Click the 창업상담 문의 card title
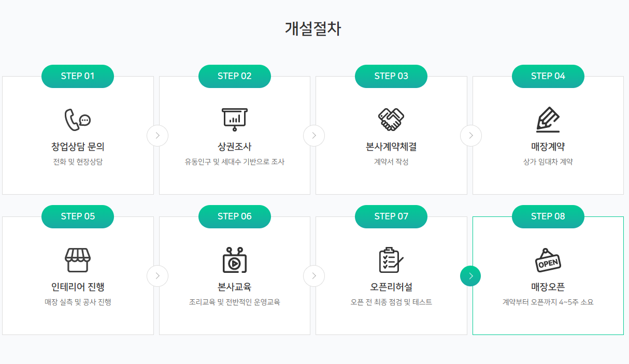The height and width of the screenshot is (364, 629). (x=78, y=147)
